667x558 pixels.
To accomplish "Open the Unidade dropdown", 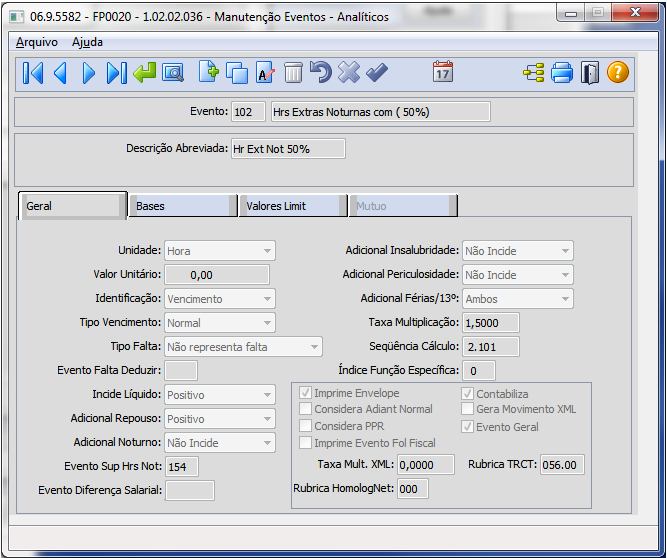I will click(220, 251).
